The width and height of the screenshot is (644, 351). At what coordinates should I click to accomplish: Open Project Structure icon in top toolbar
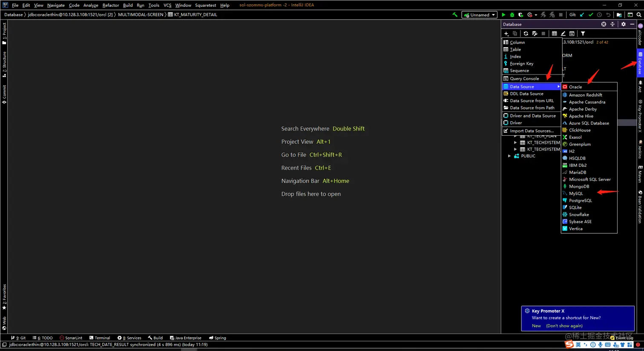point(619,14)
